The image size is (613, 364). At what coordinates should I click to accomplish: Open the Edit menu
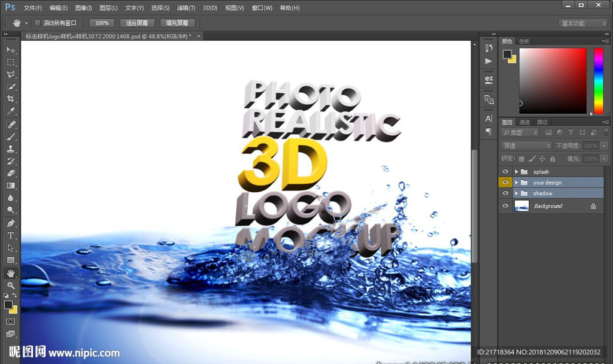58,8
